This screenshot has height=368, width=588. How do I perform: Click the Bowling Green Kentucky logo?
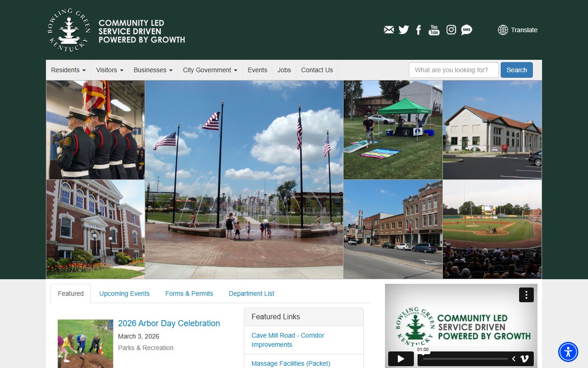pos(69,30)
